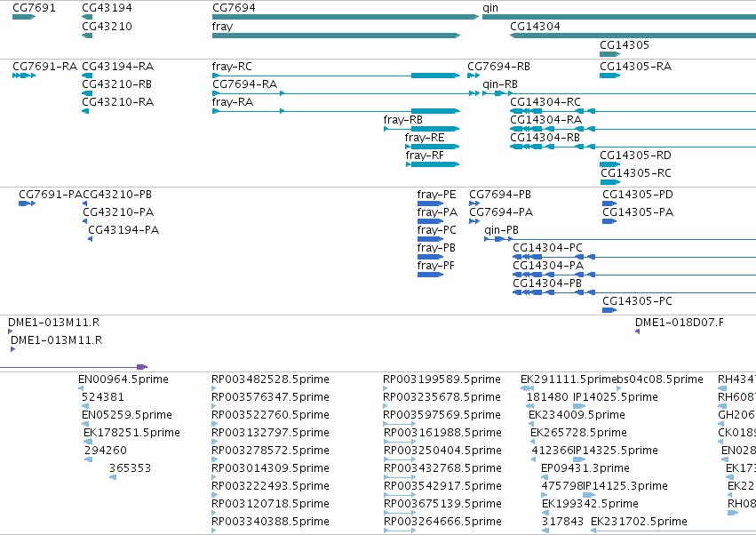
Task: Open protein CG14304-PA
Action: point(548,266)
